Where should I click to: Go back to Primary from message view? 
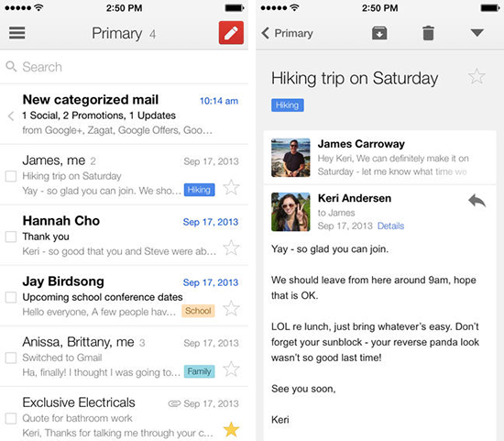[287, 33]
